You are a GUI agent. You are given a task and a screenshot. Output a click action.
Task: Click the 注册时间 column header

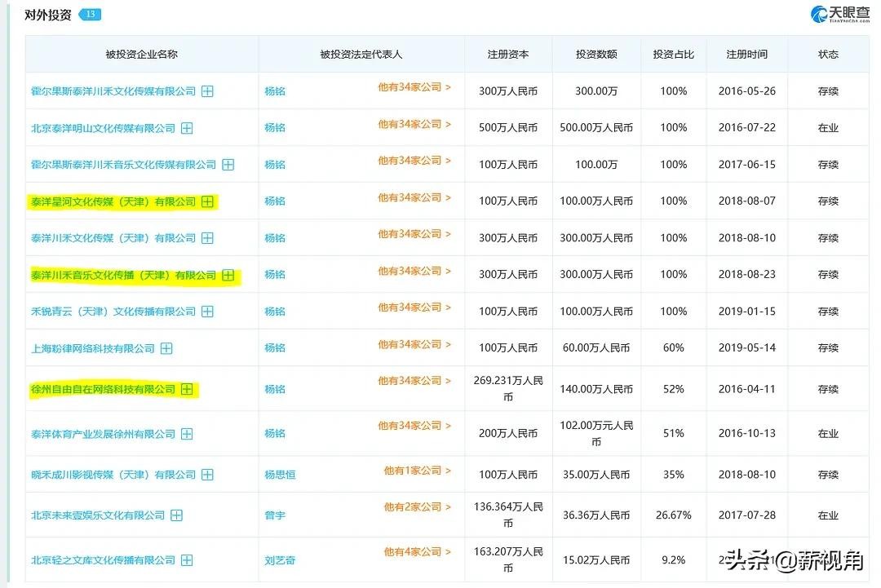[x=746, y=55]
